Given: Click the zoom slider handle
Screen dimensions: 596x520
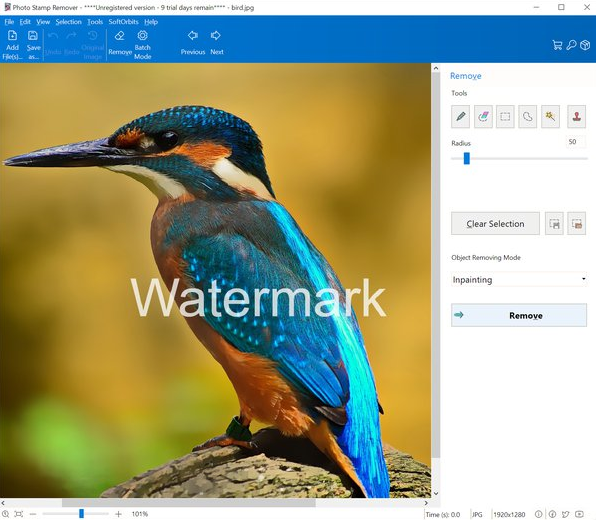Looking at the screenshot, I should click(81, 514).
